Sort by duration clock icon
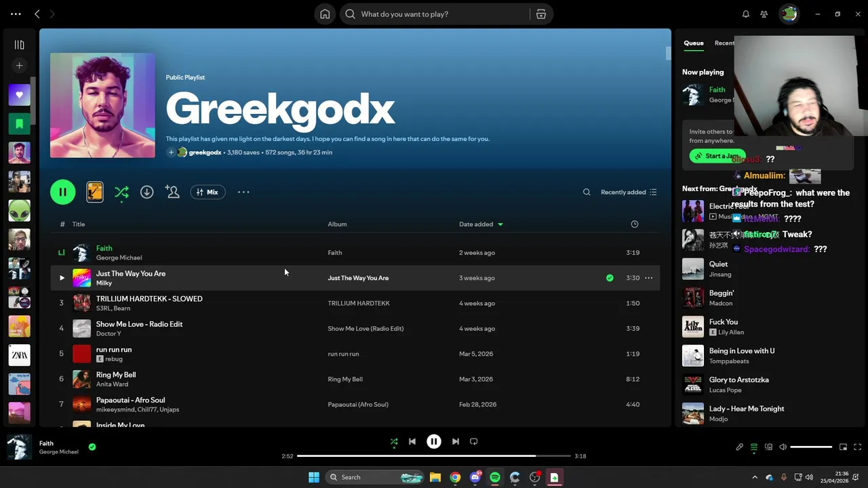 (x=634, y=224)
